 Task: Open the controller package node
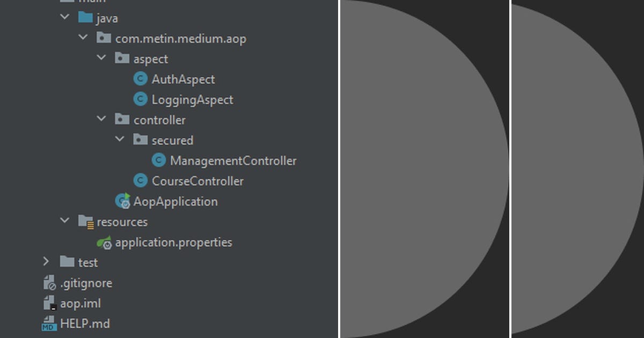[x=159, y=119]
